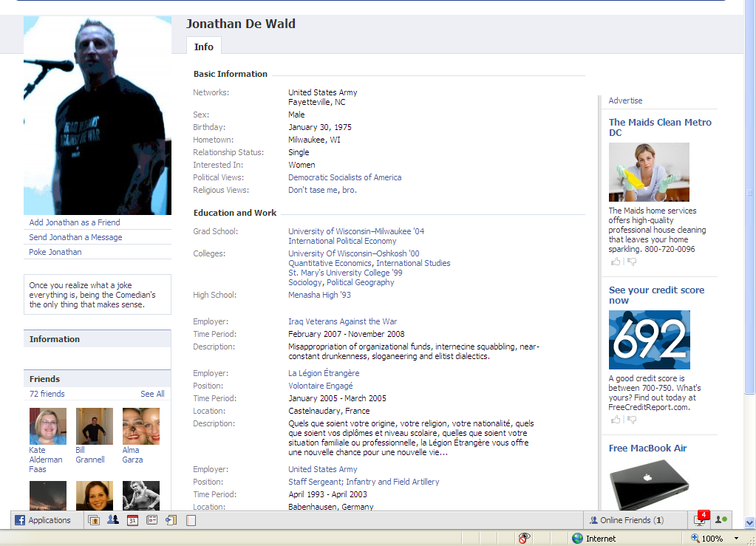This screenshot has height=546, width=756.
Task: Select the Info tab
Action: click(203, 47)
